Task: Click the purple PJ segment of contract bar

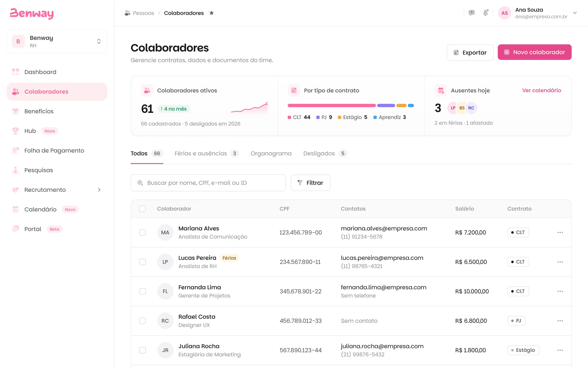Action: (x=386, y=105)
